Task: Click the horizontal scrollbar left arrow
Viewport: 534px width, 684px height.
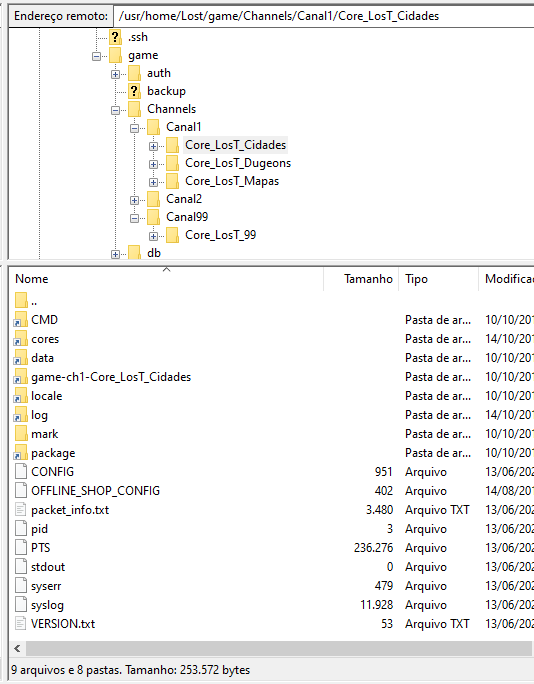Action: 17,648
